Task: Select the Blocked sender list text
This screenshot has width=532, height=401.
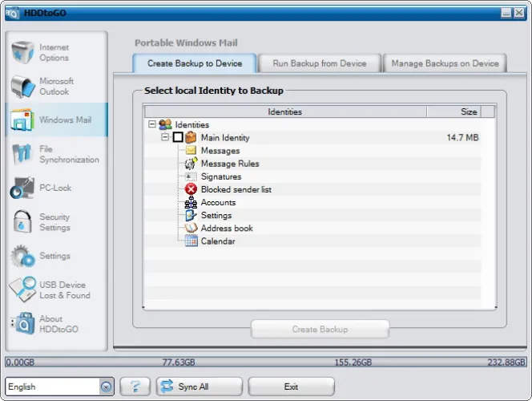Action: tap(236, 189)
